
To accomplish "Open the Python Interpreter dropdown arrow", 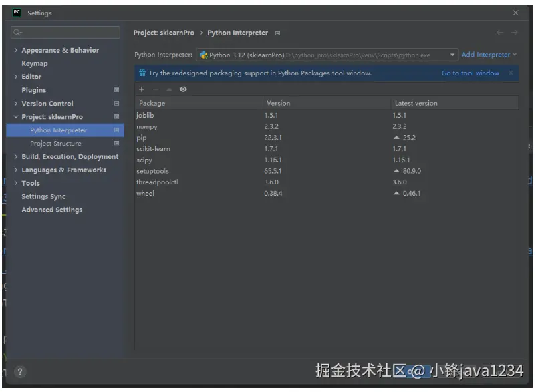I will point(452,55).
